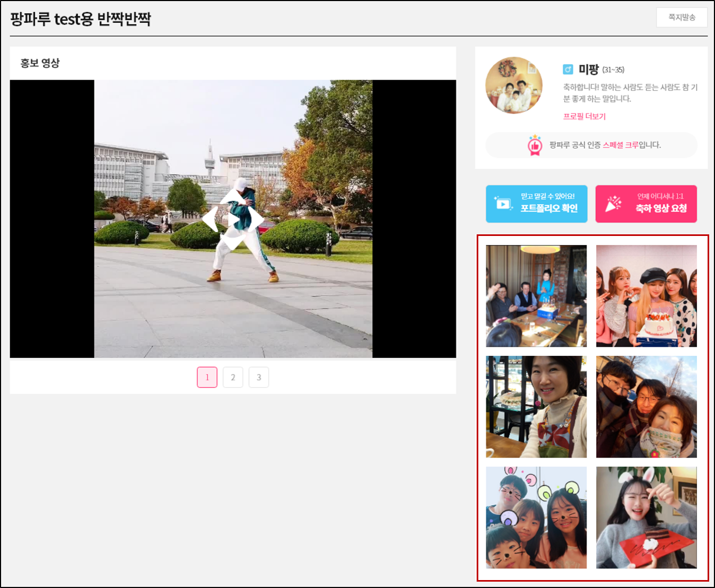
Task: Click the party popper icon on the pink button
Action: 614,204
